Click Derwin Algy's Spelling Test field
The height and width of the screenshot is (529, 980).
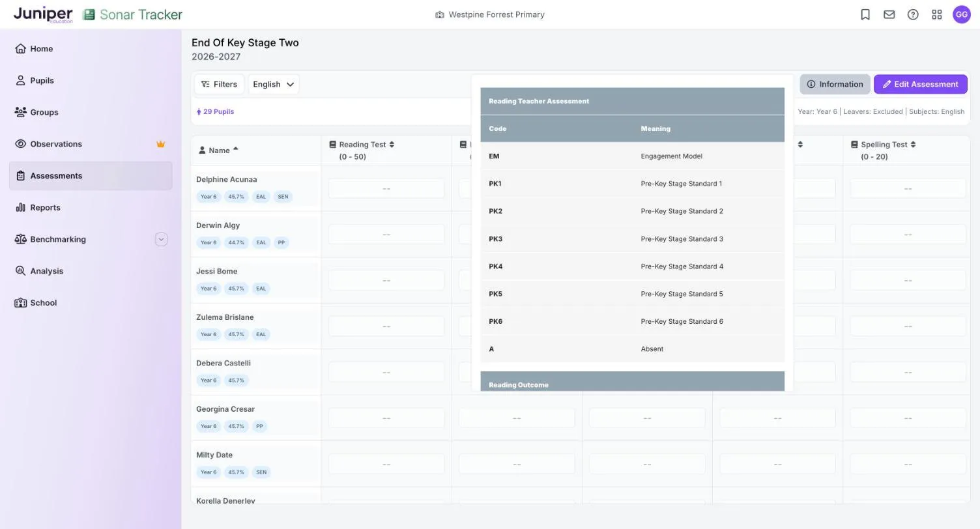pyautogui.click(x=908, y=235)
